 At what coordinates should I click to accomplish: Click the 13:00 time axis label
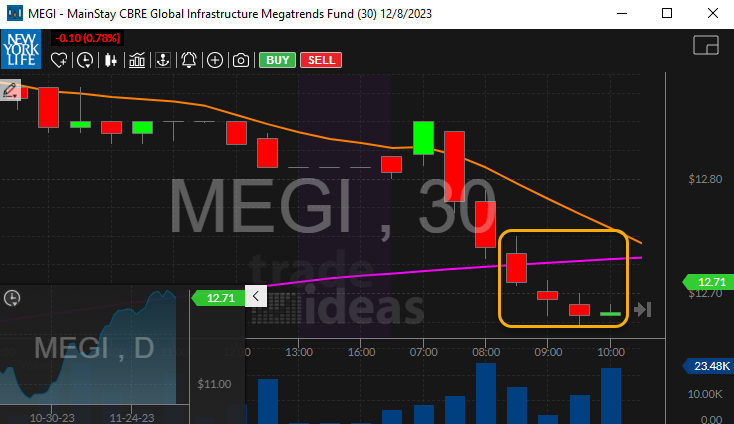pos(299,352)
